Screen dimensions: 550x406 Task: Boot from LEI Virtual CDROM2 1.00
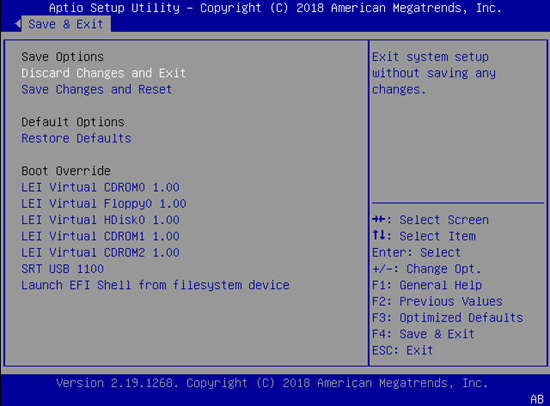[x=100, y=252]
